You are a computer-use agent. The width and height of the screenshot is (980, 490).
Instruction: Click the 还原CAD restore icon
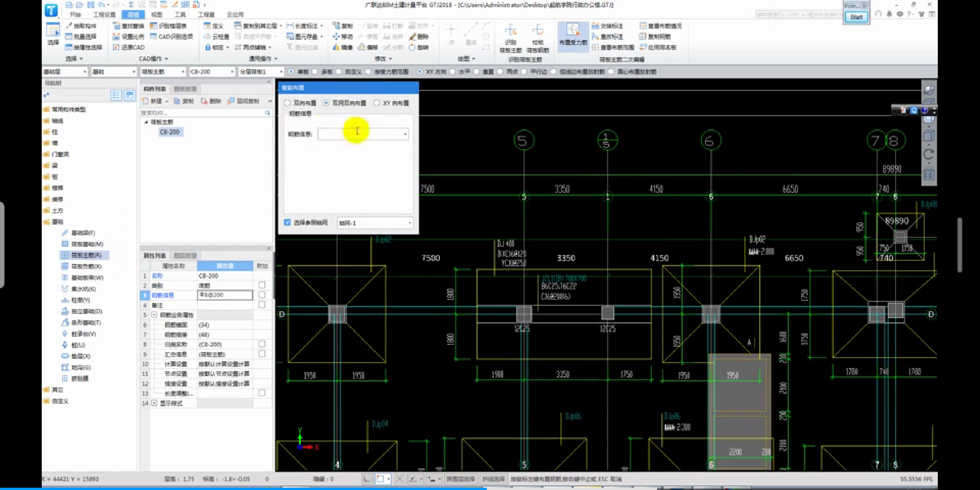tap(116, 47)
